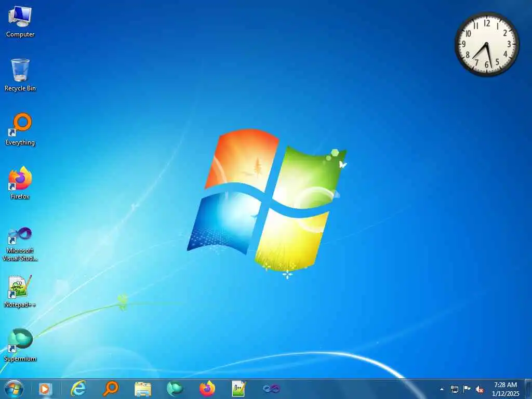Open Notepad++ from the taskbar
This screenshot has height=399, width=532.
click(239, 389)
